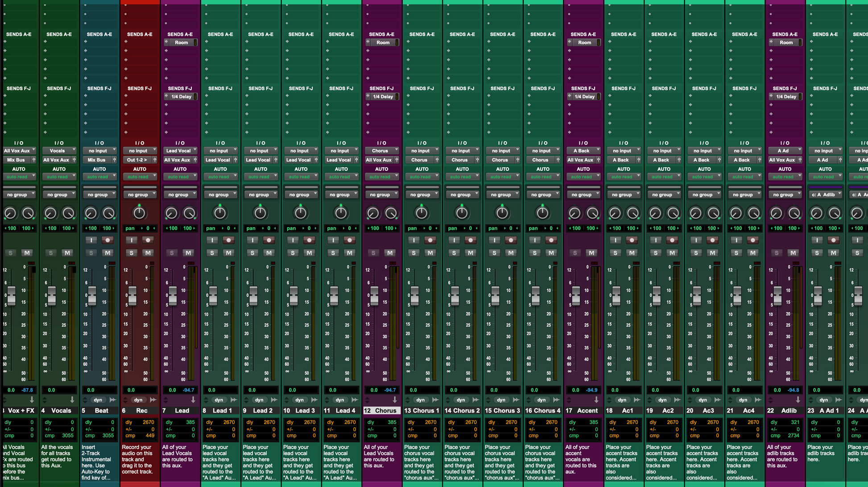Mute the Vocals aux track
This screenshot has width=868, height=487.
pyautogui.click(x=67, y=253)
